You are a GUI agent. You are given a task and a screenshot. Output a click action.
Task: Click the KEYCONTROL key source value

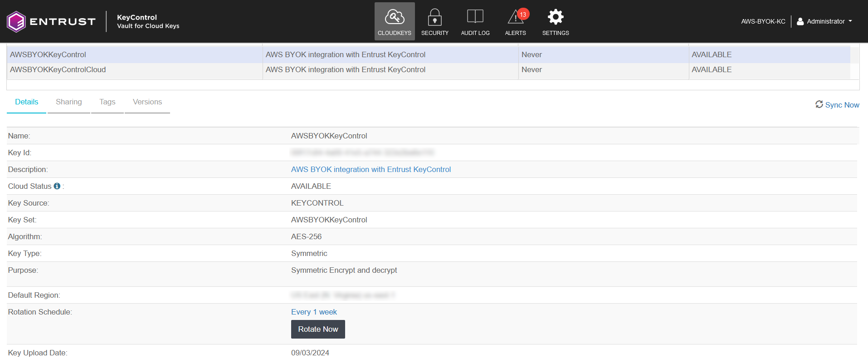click(x=317, y=203)
